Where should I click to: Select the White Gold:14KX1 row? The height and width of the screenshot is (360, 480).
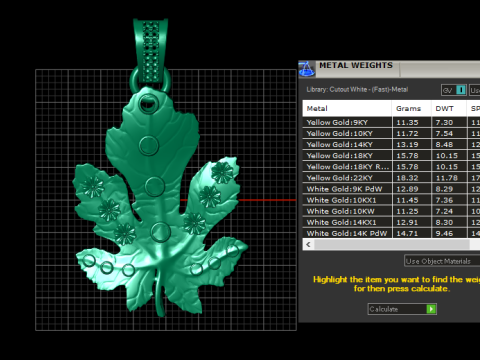tap(391, 222)
